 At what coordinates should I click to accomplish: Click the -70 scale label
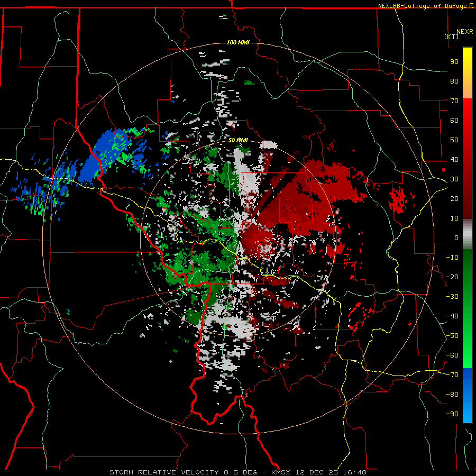(x=452, y=375)
